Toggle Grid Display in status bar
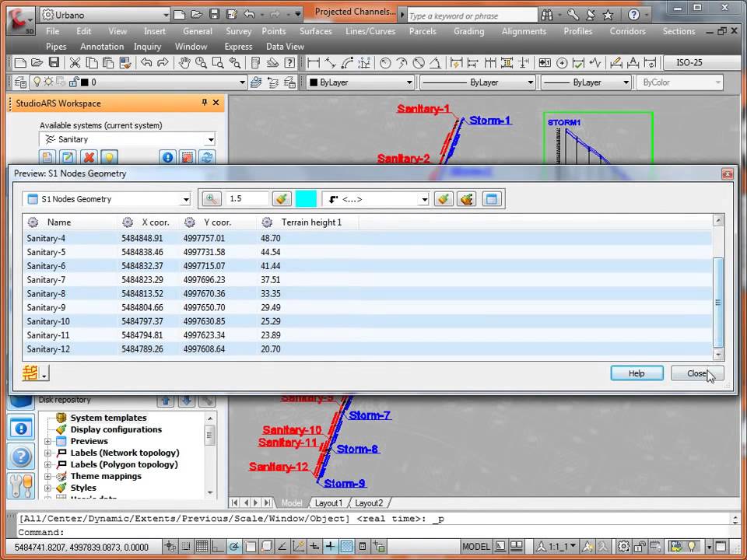This screenshot has width=747, height=560. 202,547
